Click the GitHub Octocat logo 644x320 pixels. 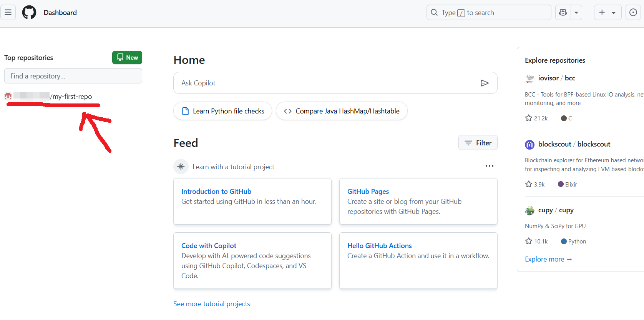(29, 12)
